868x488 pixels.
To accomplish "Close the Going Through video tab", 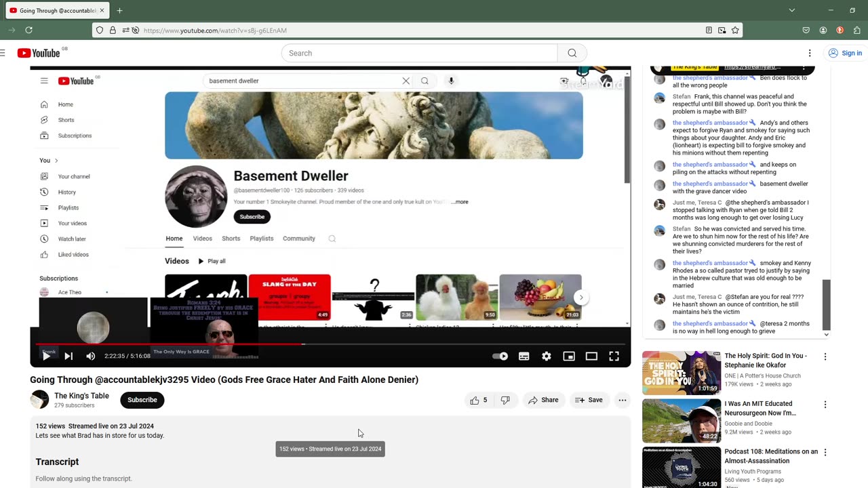I will pos(102,11).
